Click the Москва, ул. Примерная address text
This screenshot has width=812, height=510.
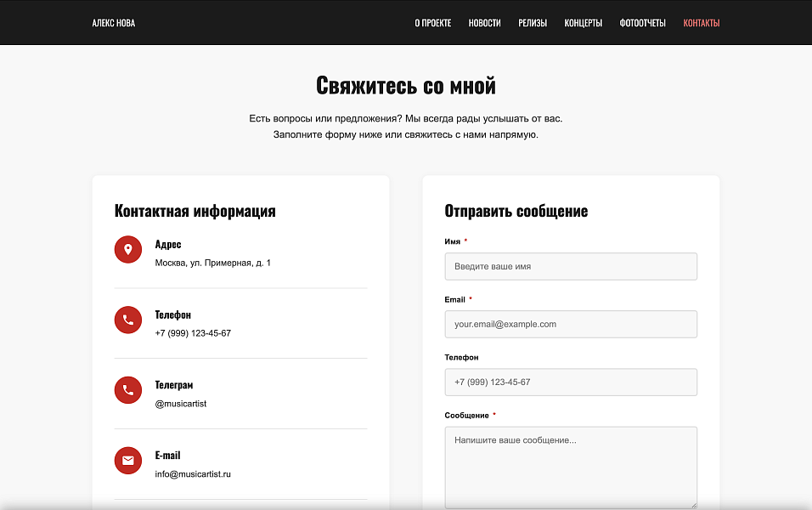click(x=212, y=263)
